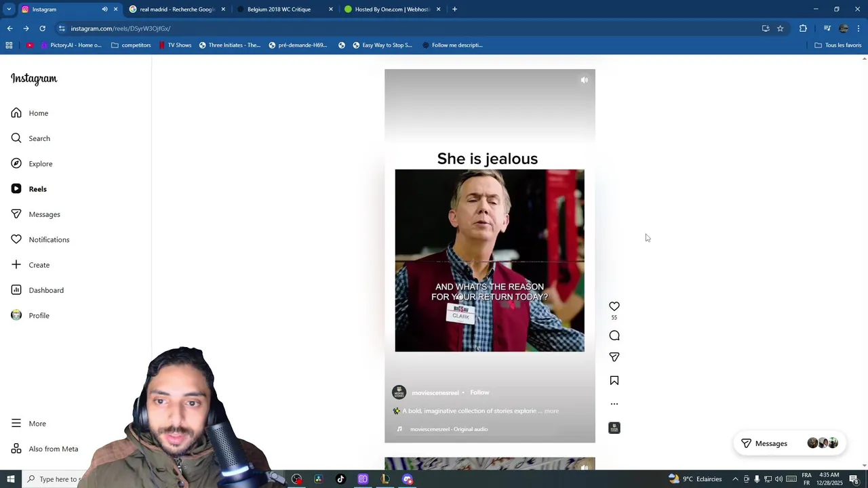Open Profile from sidebar
The width and height of the screenshot is (868, 488).
[x=31, y=315]
